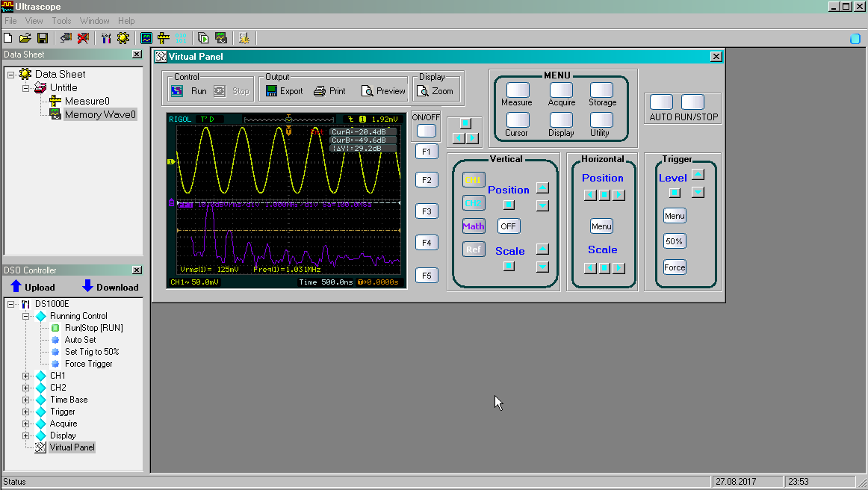This screenshot has width=868, height=490.
Task: Select Auto Set in Running Control
Action: (80, 340)
